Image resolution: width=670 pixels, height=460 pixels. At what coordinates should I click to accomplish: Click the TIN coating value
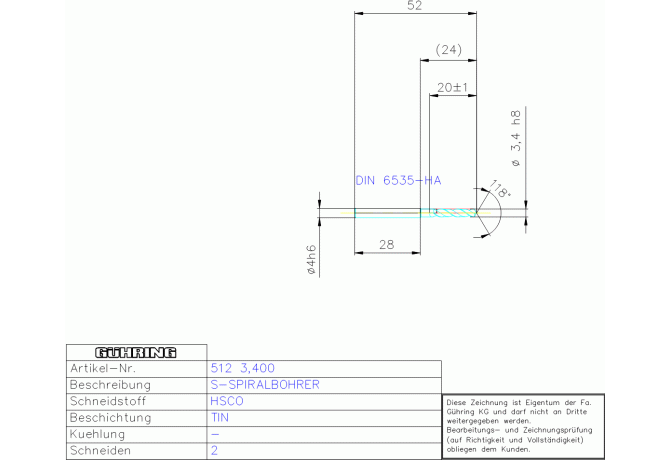pos(220,418)
